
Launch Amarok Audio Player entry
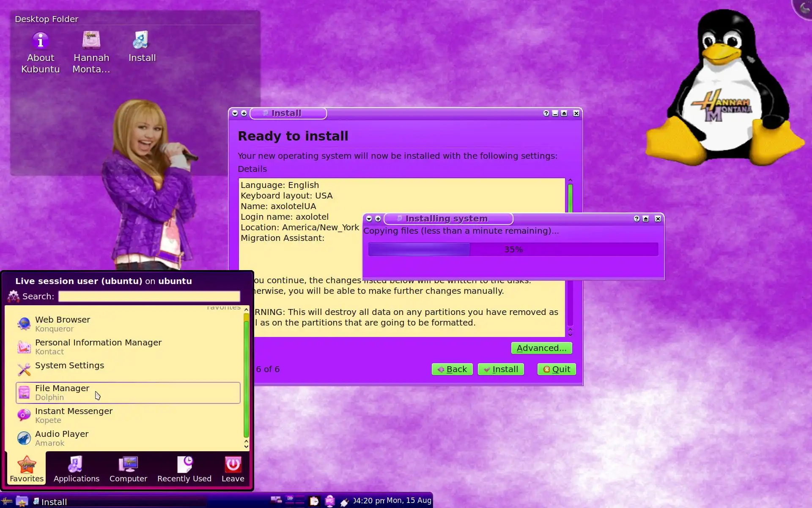point(62,438)
